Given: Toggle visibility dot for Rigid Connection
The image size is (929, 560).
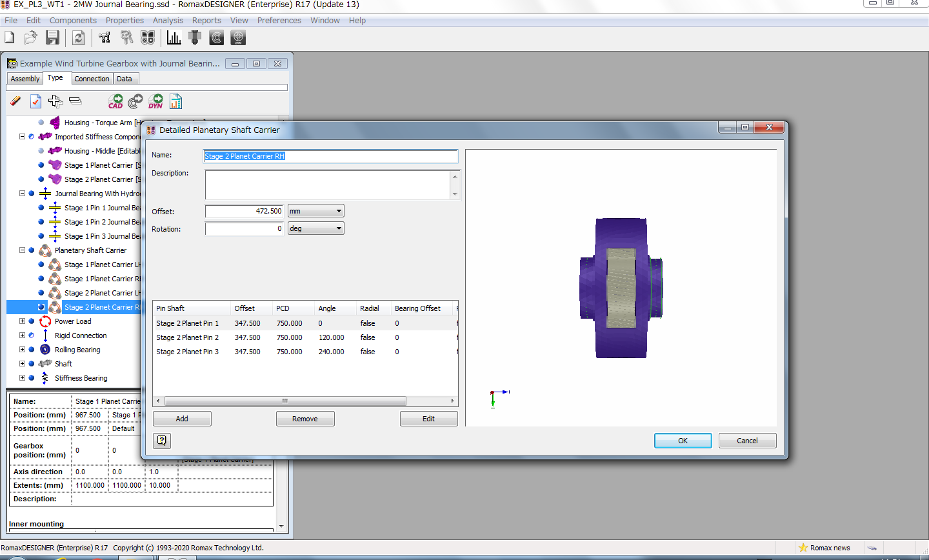Looking at the screenshot, I should 32,335.
